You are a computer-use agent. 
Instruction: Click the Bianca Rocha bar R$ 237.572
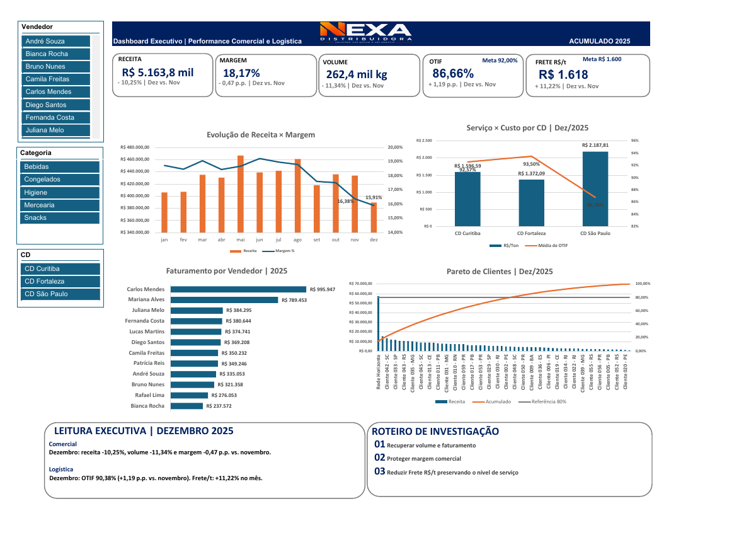[187, 406]
